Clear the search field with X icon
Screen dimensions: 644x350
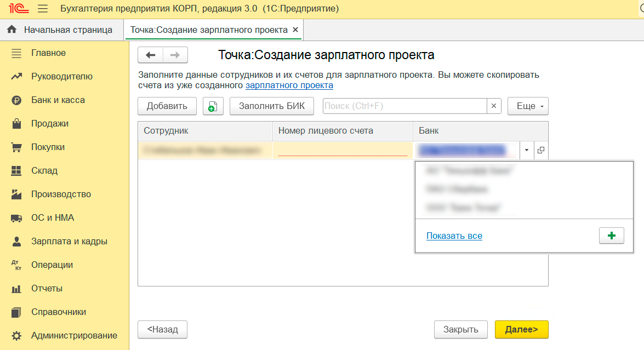(494, 106)
